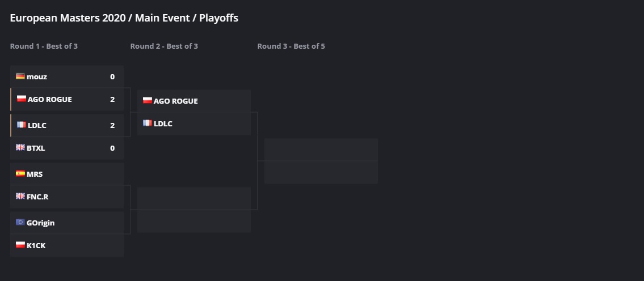
Task: Click the EU flag next to GOrigin
Action: click(x=20, y=223)
